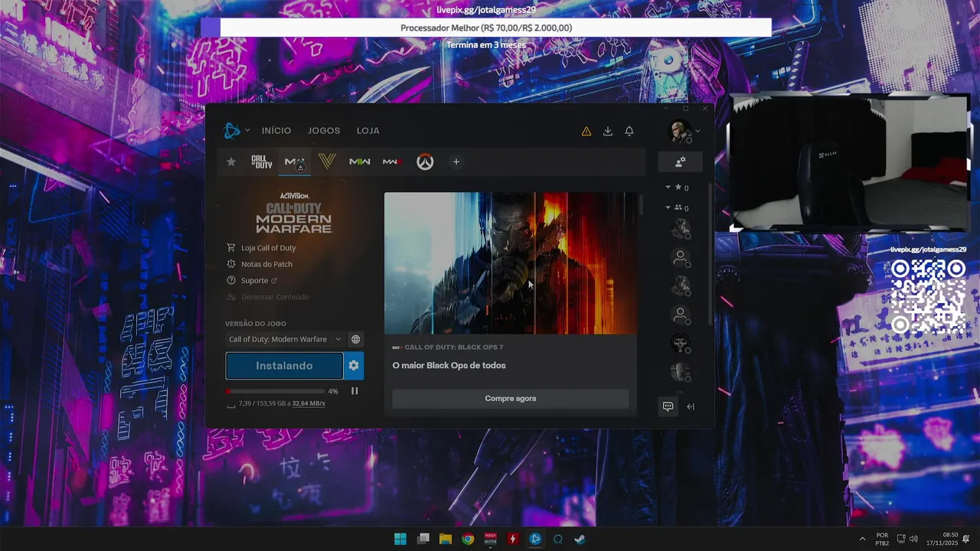Click the Black Ops 7 banner image

(x=510, y=263)
